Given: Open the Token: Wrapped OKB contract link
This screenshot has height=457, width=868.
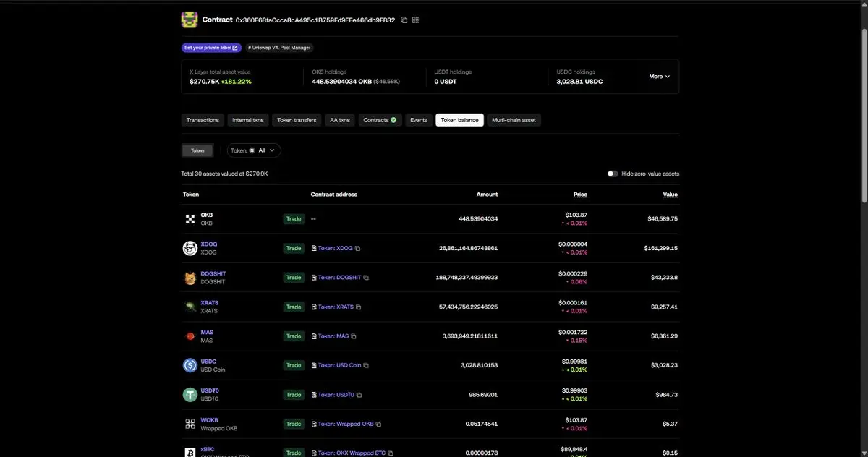Looking at the screenshot, I should (346, 424).
